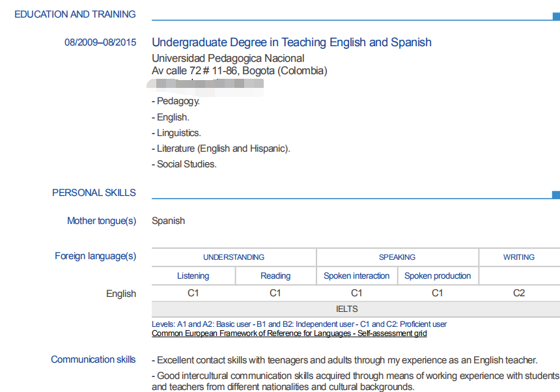The image size is (560, 392).
Task: Click the Writing column header
Action: 518,257
